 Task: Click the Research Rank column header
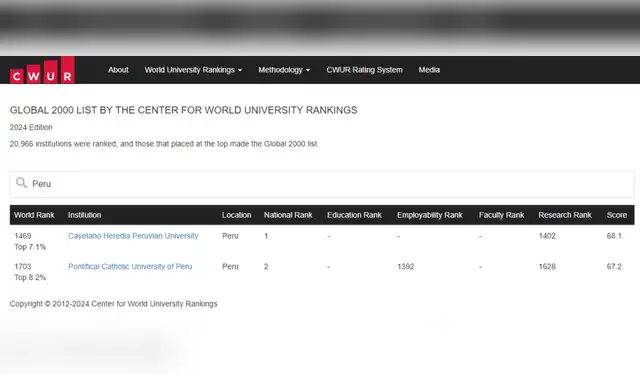pos(565,215)
